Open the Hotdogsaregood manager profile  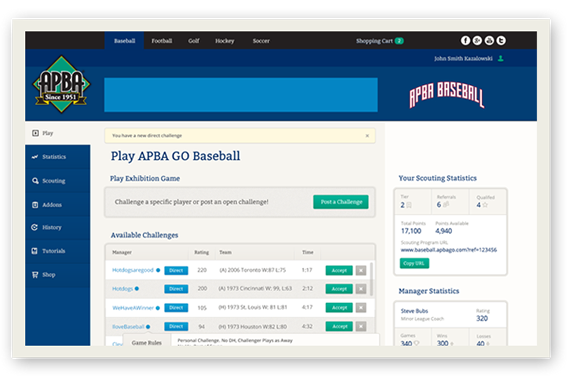133,270
